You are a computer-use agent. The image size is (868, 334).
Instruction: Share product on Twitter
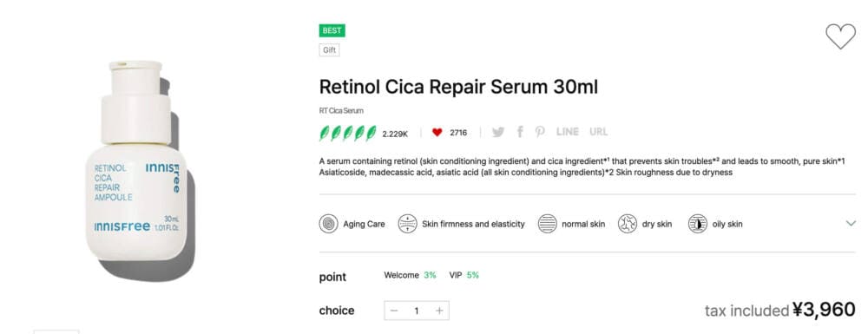498,132
